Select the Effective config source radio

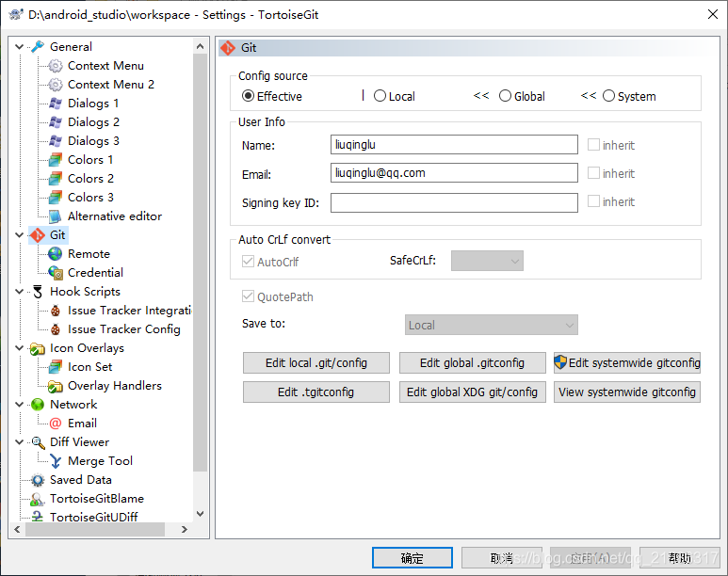(248, 96)
